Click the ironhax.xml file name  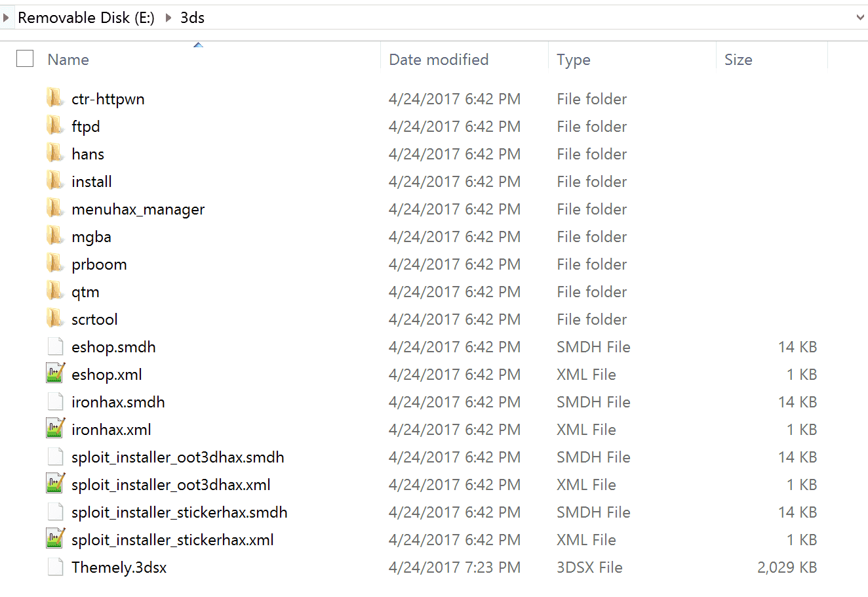click(x=111, y=430)
